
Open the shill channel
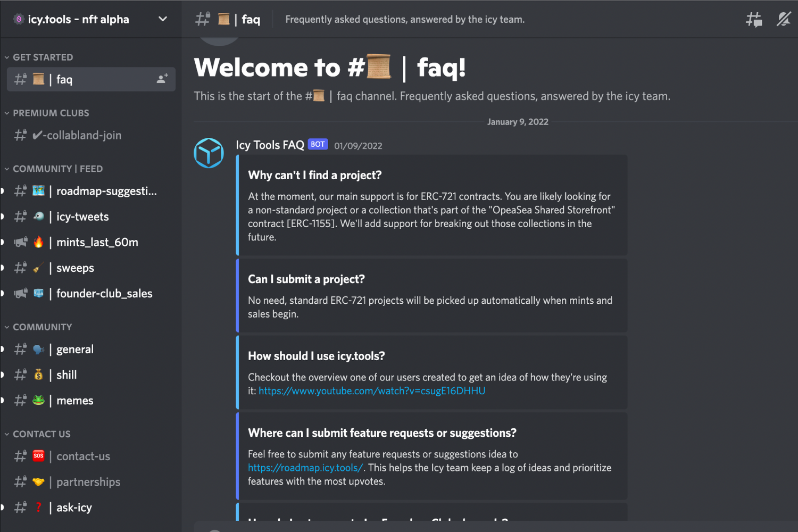point(91,375)
